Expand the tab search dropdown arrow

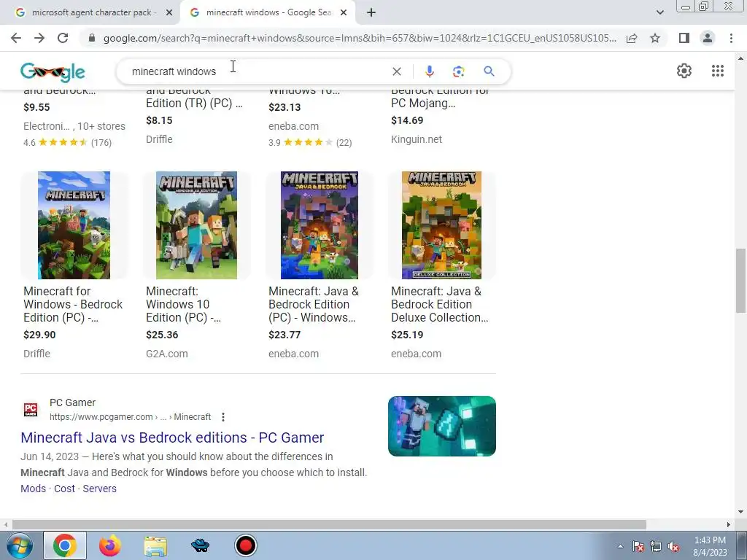click(x=659, y=13)
